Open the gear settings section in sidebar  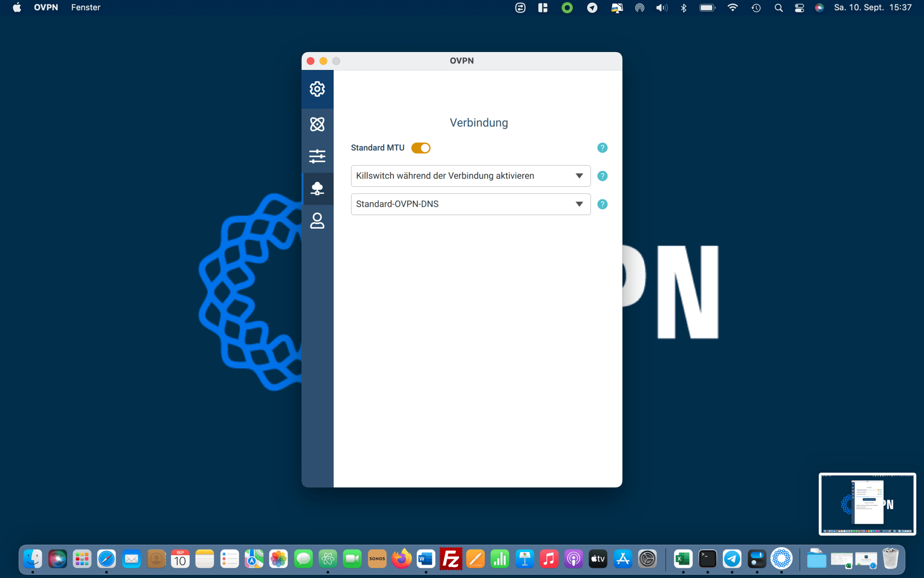pyautogui.click(x=317, y=89)
